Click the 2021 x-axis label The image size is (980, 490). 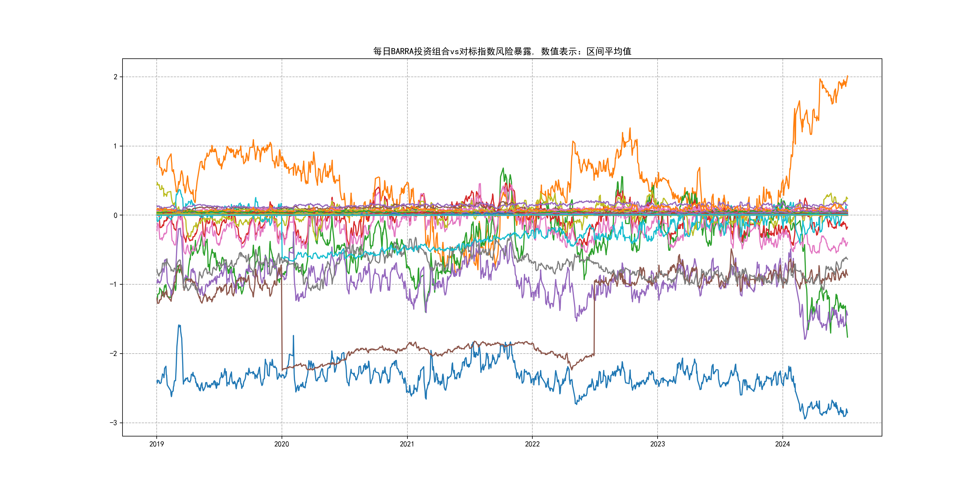(x=407, y=444)
